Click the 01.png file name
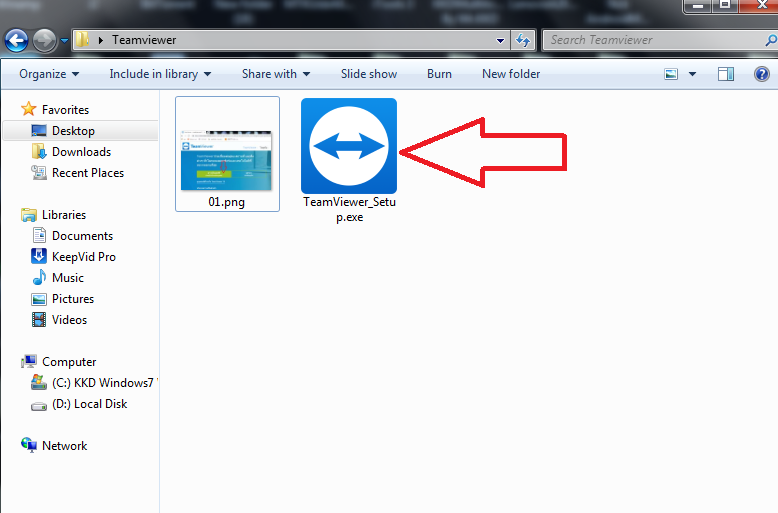778x513 pixels. pyautogui.click(x=226, y=202)
